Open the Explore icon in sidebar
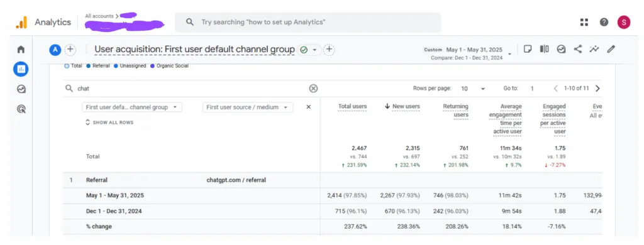The height and width of the screenshot is (245, 644). [21, 89]
